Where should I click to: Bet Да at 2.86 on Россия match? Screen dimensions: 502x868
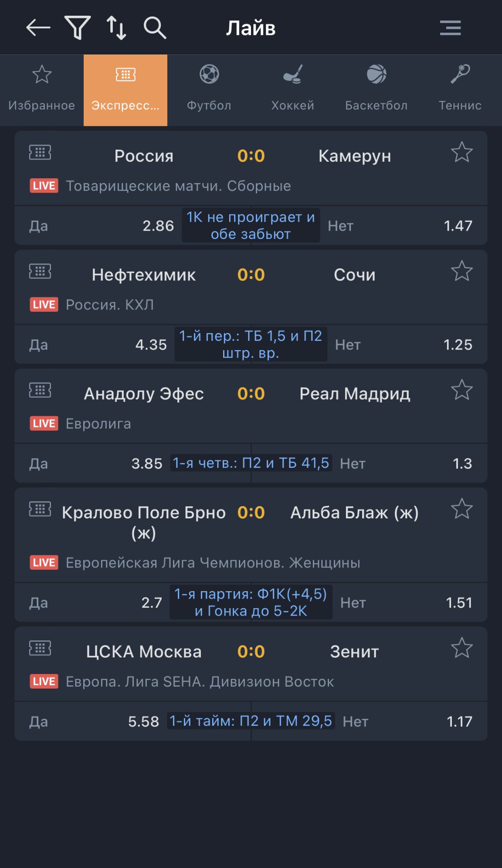coord(100,226)
